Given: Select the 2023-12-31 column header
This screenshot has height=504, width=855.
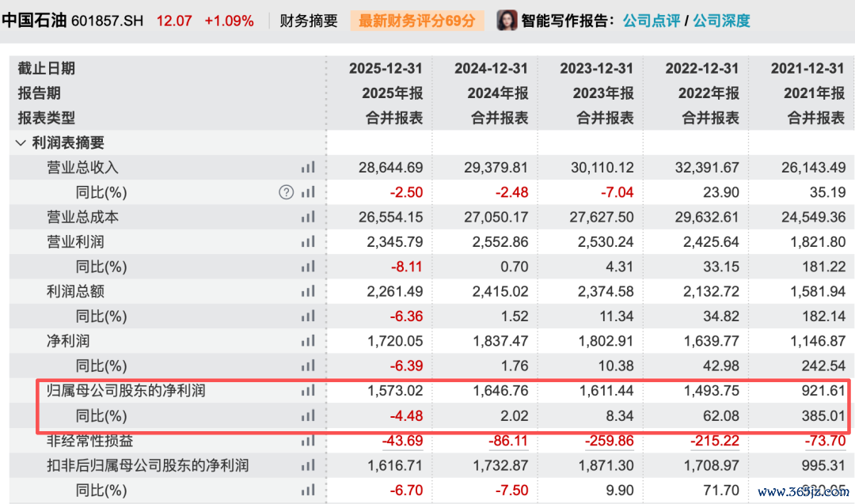Looking at the screenshot, I should (x=597, y=68).
